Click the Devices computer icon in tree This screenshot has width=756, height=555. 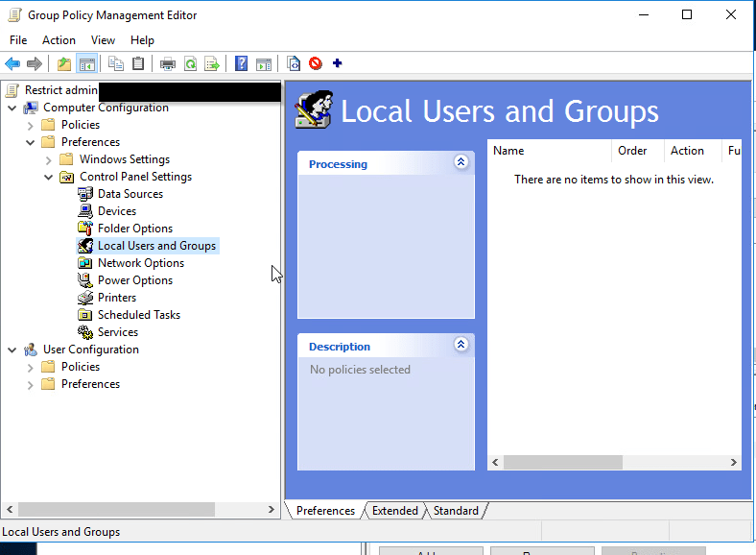point(84,211)
